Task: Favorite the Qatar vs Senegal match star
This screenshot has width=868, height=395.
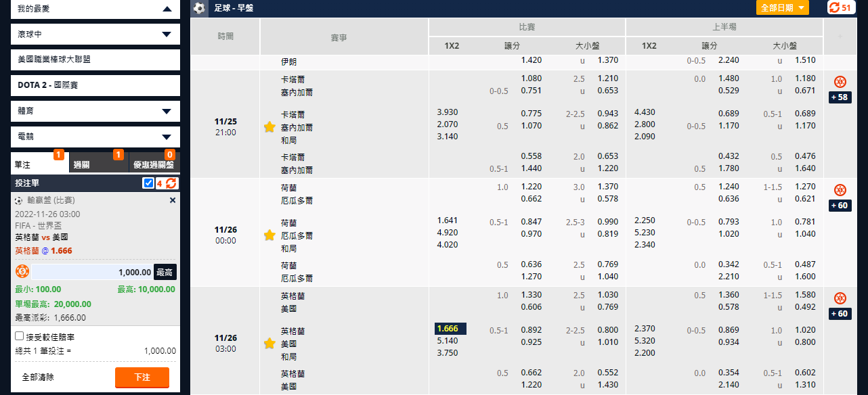Action: tap(269, 127)
